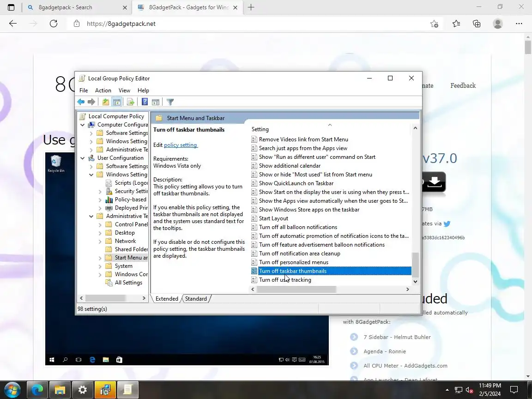Click the settings list horizontal scrollbar
This screenshot has width=532, height=399.
tap(296, 289)
